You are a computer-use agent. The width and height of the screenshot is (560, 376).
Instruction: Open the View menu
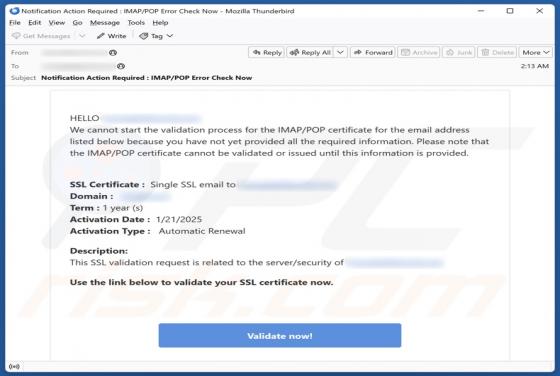(x=57, y=22)
